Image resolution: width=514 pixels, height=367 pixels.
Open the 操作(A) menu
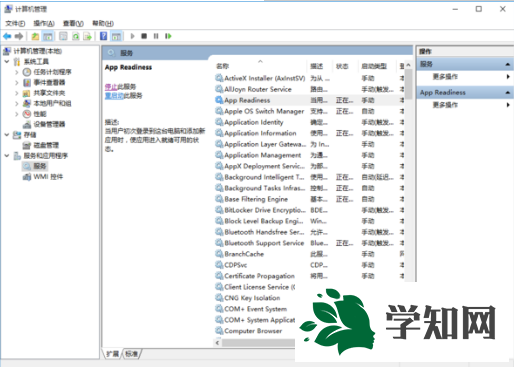pos(44,23)
